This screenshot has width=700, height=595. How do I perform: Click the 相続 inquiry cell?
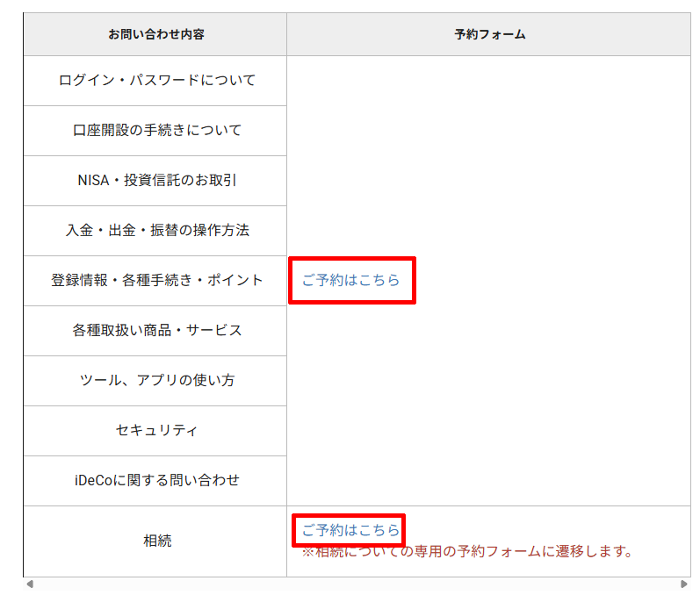155,541
